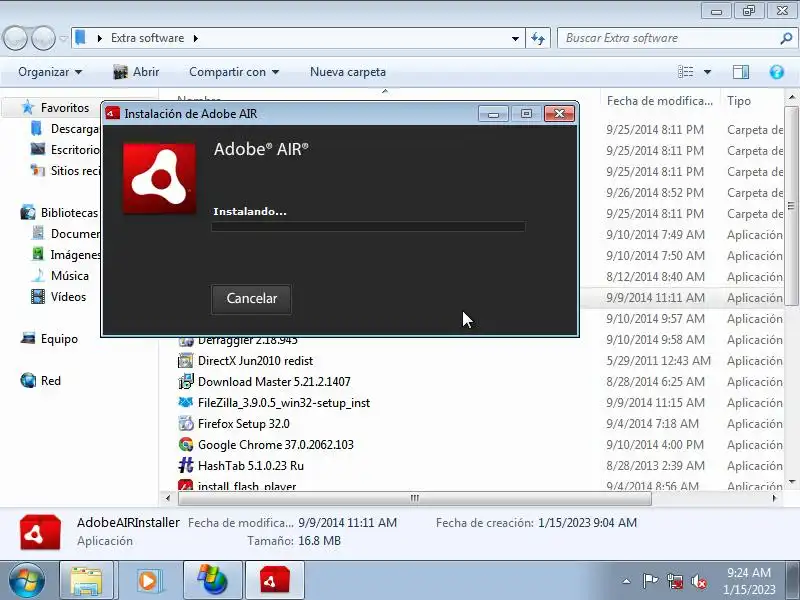This screenshot has height=600, width=800.
Task: Expand the arrow after Extra software
Action: point(195,38)
